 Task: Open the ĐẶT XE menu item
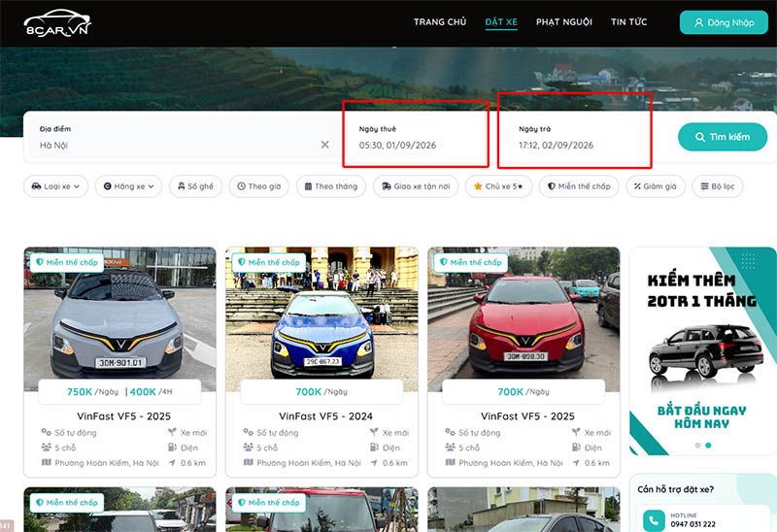(501, 21)
